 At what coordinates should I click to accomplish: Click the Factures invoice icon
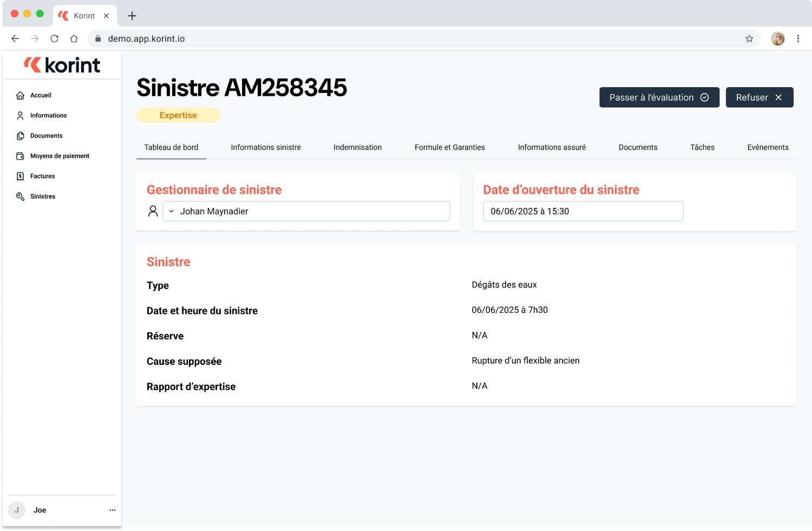click(x=20, y=176)
